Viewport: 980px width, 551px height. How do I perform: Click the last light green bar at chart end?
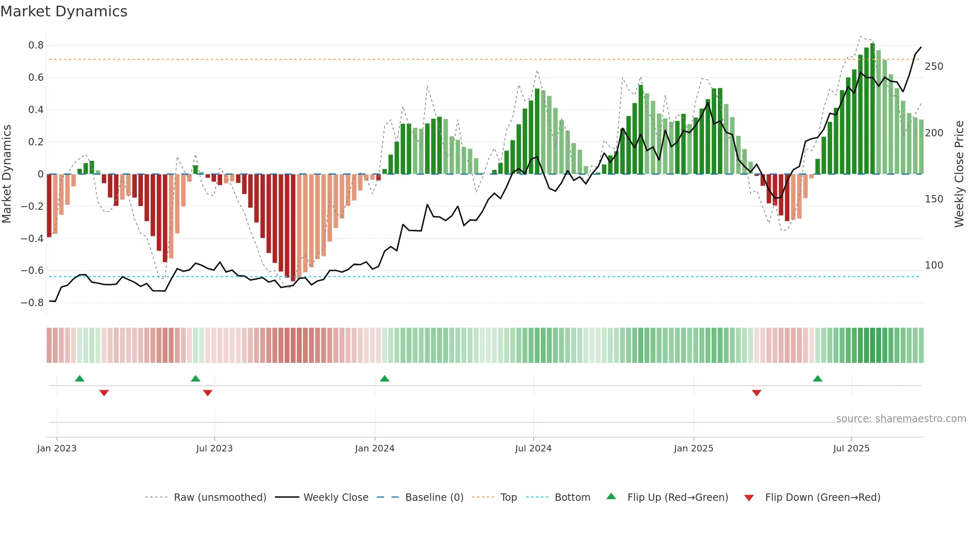pos(921,147)
